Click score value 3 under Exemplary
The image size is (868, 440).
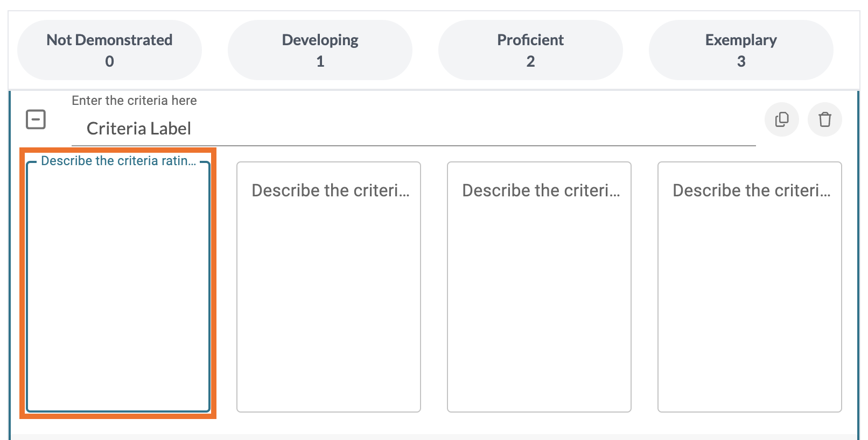tap(741, 61)
